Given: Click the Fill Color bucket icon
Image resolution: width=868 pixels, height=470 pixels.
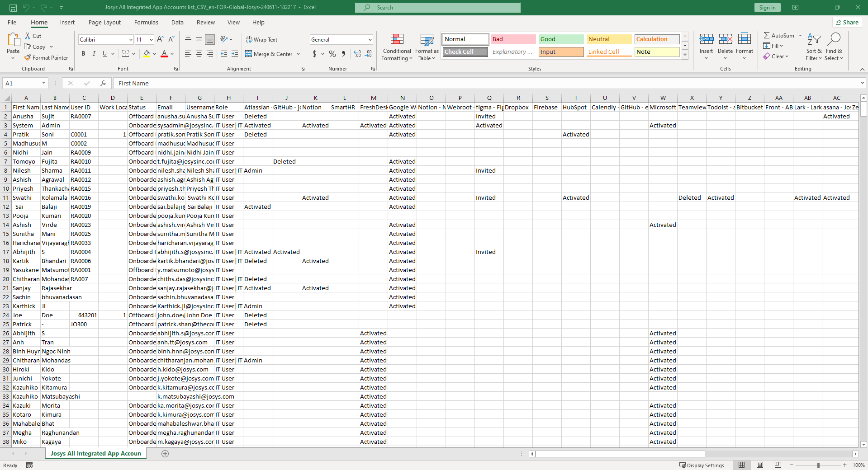Looking at the screenshot, I should (147, 54).
